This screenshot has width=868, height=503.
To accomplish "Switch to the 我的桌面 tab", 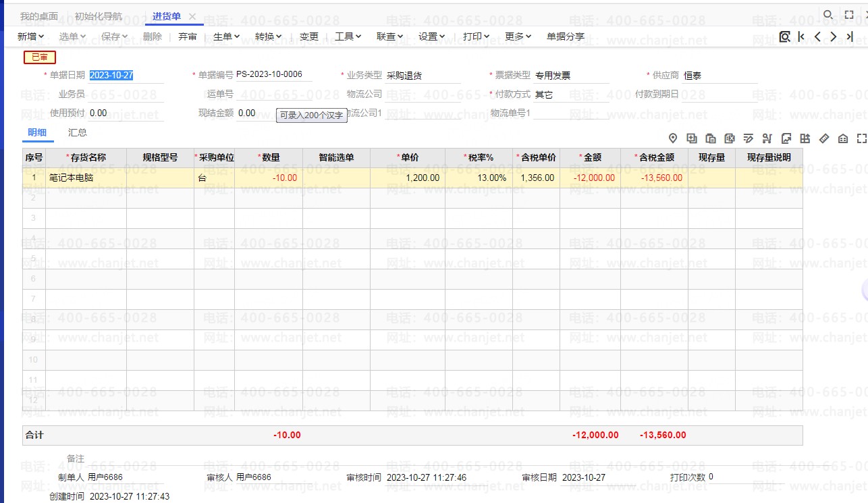I will (x=38, y=16).
